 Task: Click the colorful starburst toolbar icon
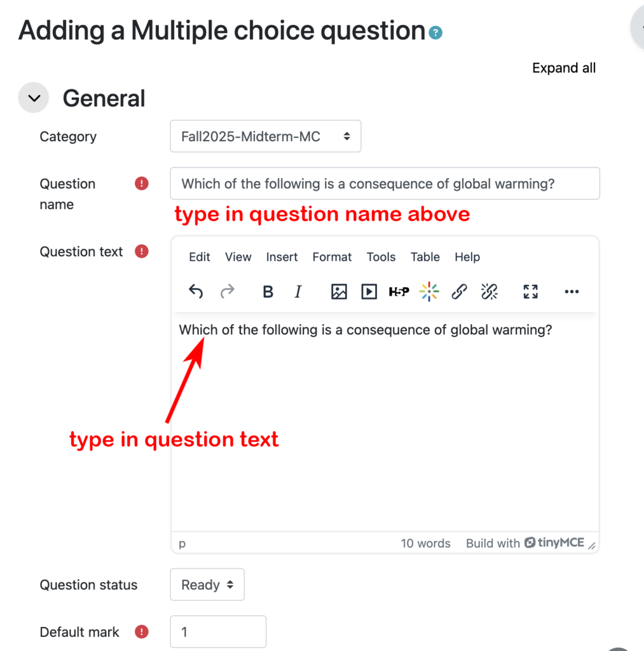(x=429, y=292)
